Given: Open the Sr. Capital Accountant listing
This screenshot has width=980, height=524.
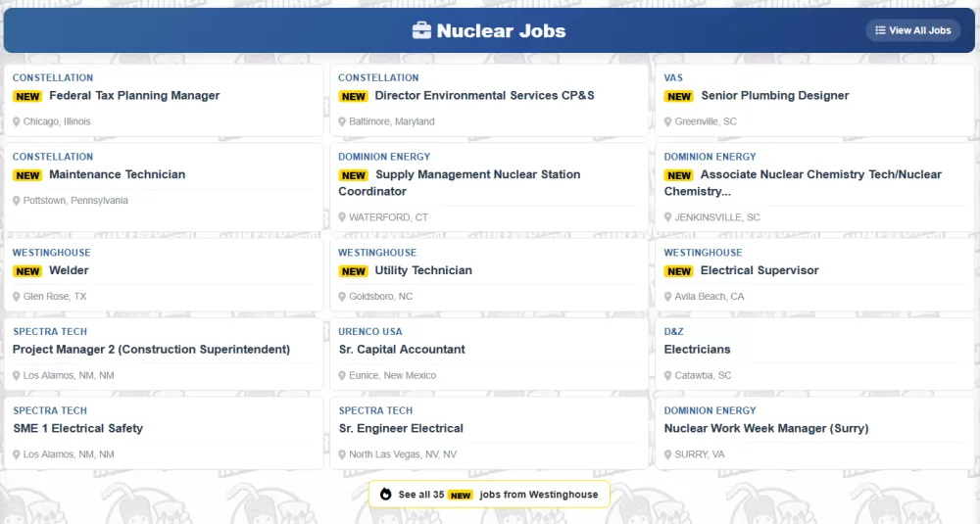Looking at the screenshot, I should (402, 349).
